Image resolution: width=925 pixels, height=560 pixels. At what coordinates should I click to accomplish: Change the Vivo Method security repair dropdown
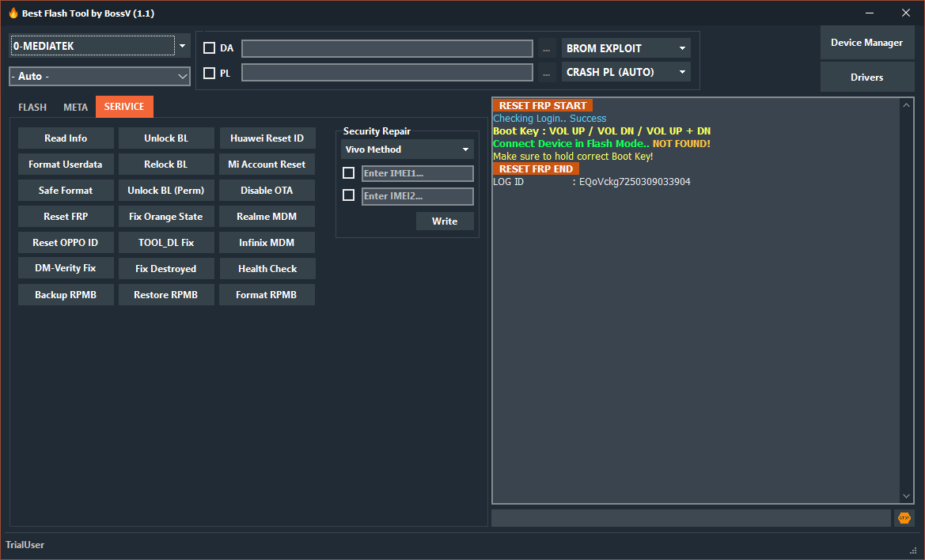tap(407, 149)
